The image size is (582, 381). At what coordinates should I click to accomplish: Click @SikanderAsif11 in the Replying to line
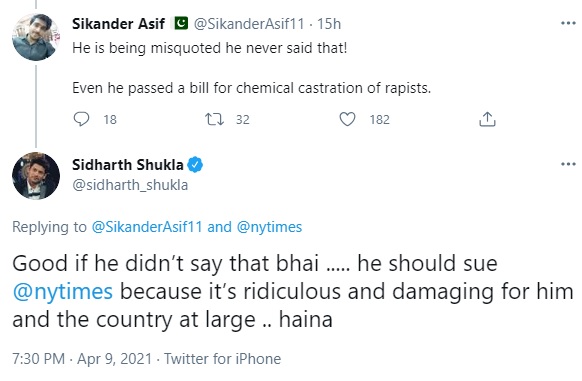[147, 227]
